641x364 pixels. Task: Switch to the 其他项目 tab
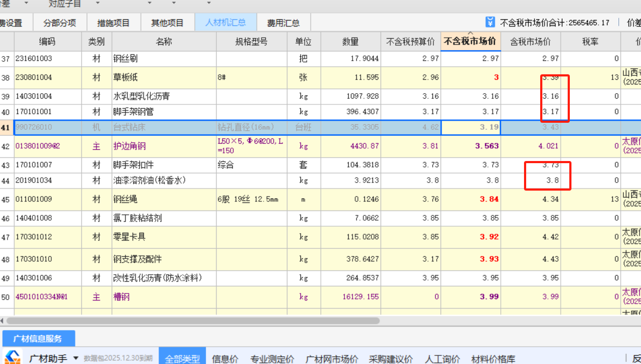click(x=168, y=23)
